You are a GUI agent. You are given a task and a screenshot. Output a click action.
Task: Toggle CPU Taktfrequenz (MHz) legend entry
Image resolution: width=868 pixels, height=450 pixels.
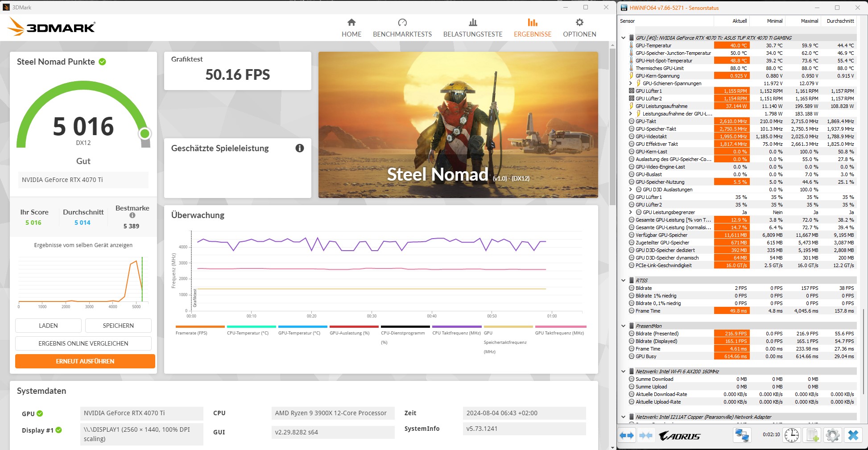[x=456, y=330]
